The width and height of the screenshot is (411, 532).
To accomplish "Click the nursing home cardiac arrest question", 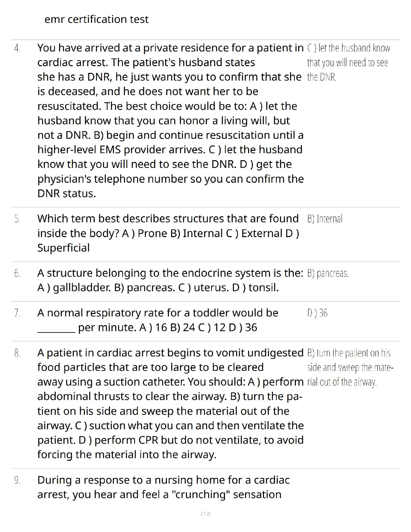I will point(163,487).
